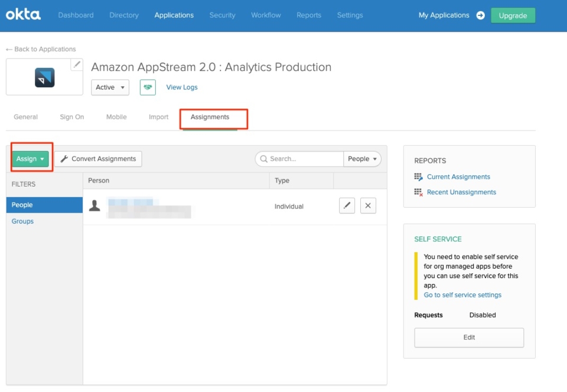Click the arrow icon next to My Applications

480,15
